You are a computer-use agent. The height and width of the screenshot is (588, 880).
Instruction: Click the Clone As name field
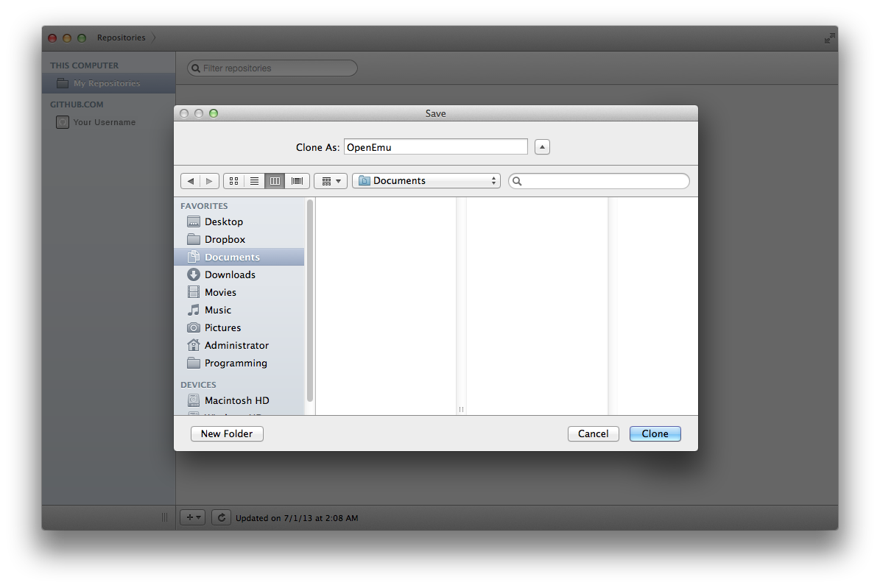click(x=435, y=146)
